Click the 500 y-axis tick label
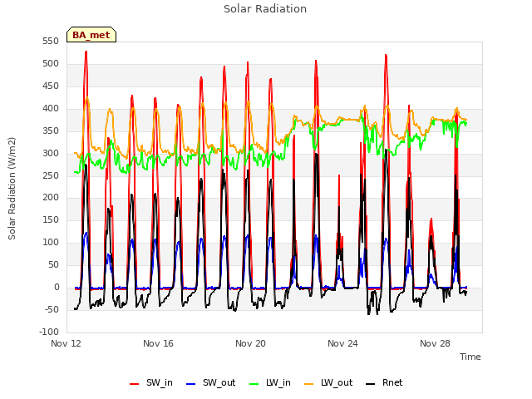 click(x=51, y=64)
